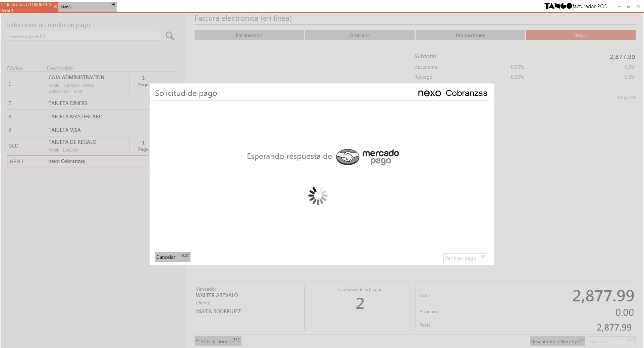Viewport: 644px width, 348px height.
Task: Select TARJETA VISA payment method
Action: [x=64, y=130]
